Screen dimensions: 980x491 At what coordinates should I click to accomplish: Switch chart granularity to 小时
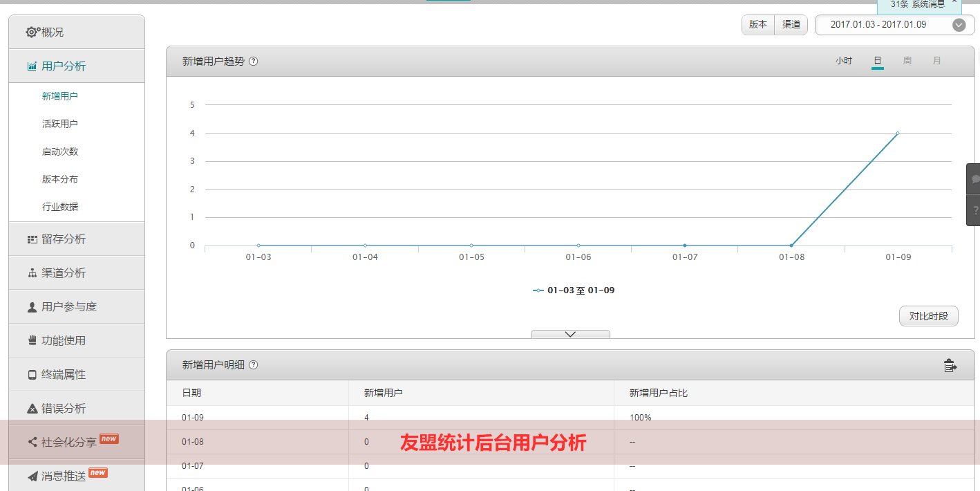pos(843,61)
